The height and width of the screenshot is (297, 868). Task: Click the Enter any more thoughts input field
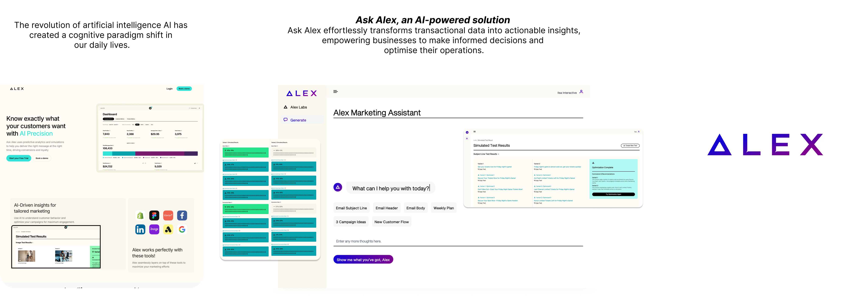point(458,242)
